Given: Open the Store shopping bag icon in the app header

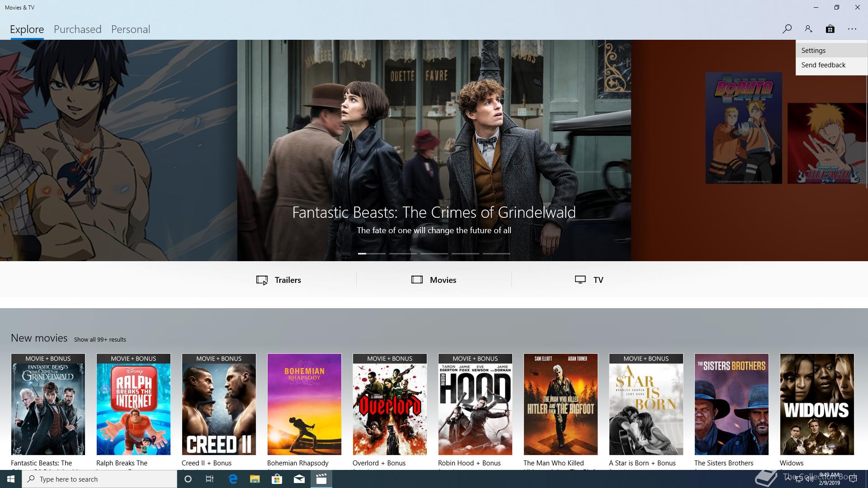Looking at the screenshot, I should pyautogui.click(x=830, y=29).
